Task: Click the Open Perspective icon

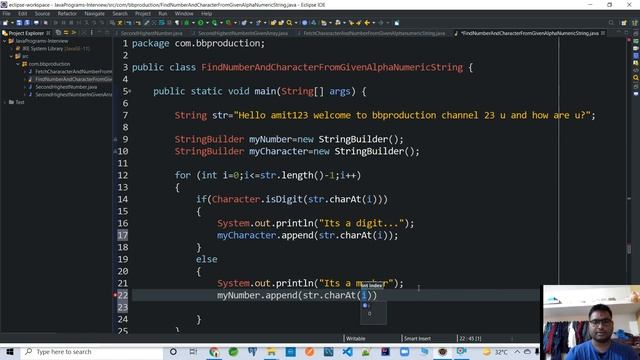Action: coord(624,23)
